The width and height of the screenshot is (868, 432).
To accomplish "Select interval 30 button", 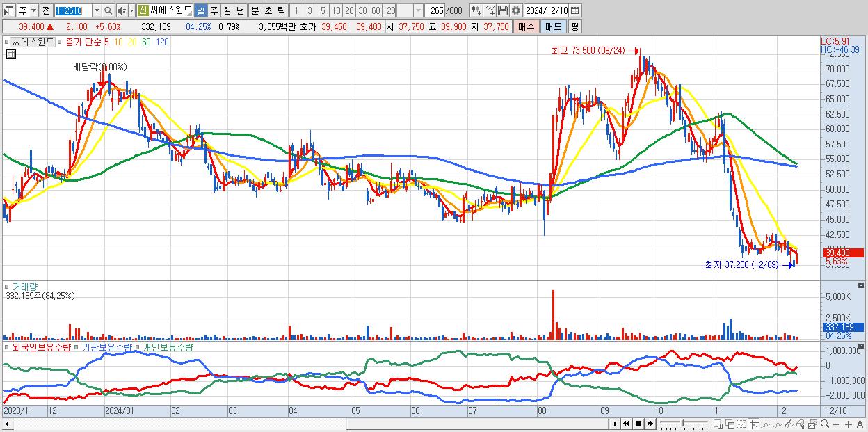I will 362,10.
